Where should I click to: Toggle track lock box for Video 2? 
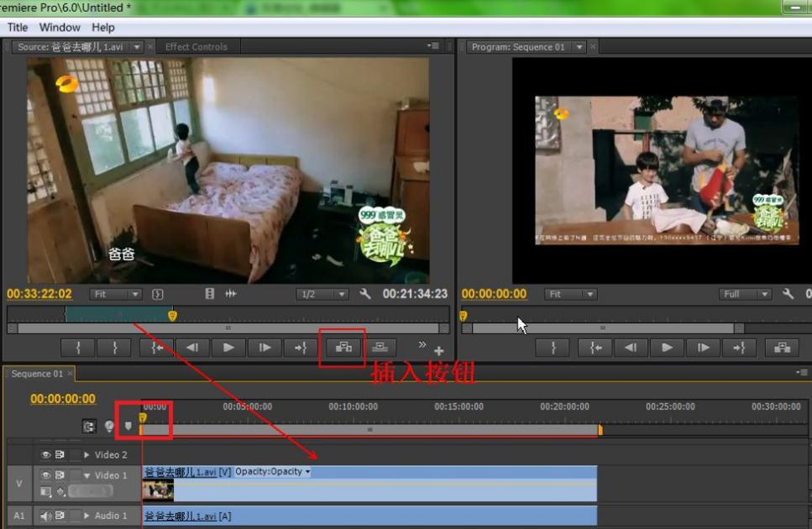[75, 454]
